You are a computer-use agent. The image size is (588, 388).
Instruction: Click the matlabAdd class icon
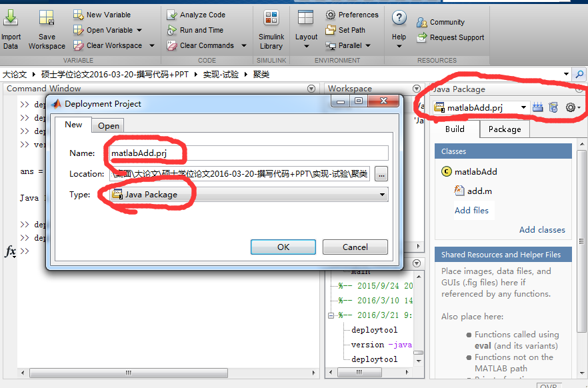pos(446,172)
